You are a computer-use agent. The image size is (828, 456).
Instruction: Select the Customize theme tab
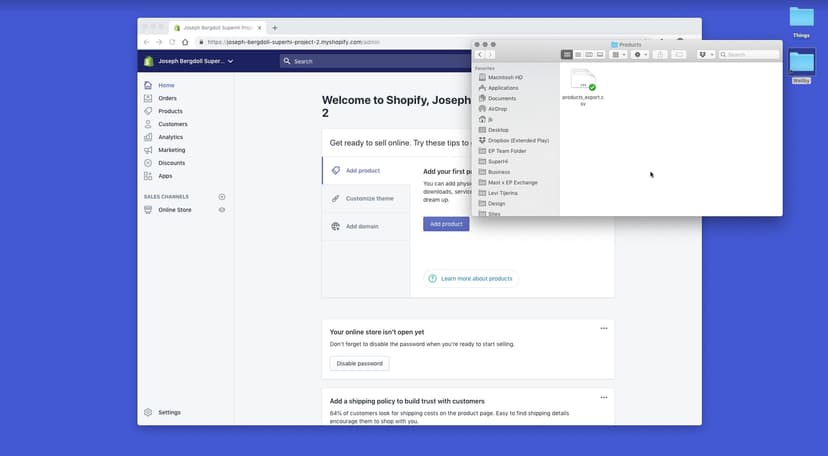369,198
